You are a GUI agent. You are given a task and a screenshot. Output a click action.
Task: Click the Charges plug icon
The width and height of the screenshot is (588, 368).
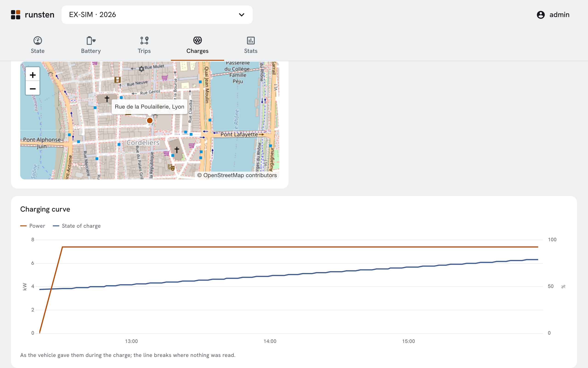click(198, 40)
